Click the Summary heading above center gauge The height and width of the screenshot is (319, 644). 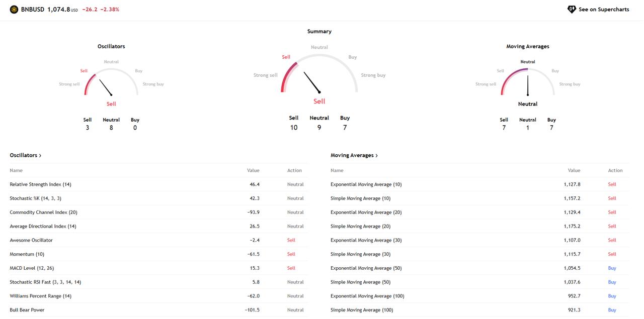[319, 31]
